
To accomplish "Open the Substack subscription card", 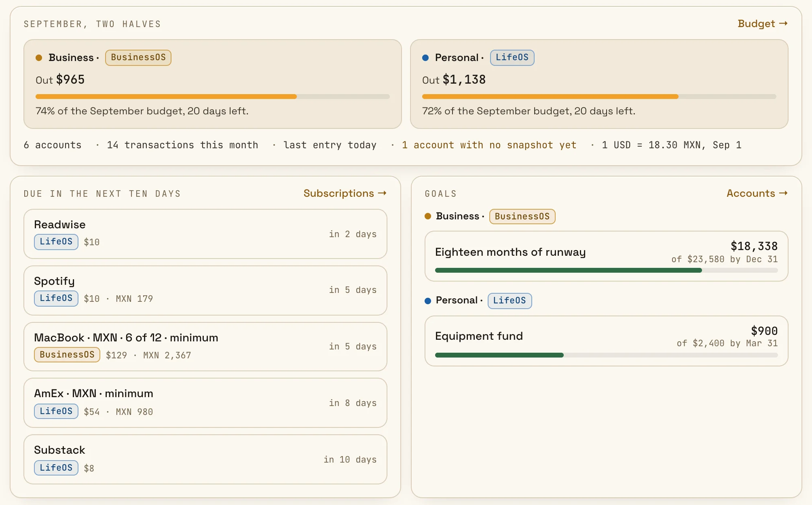I will 205,459.
